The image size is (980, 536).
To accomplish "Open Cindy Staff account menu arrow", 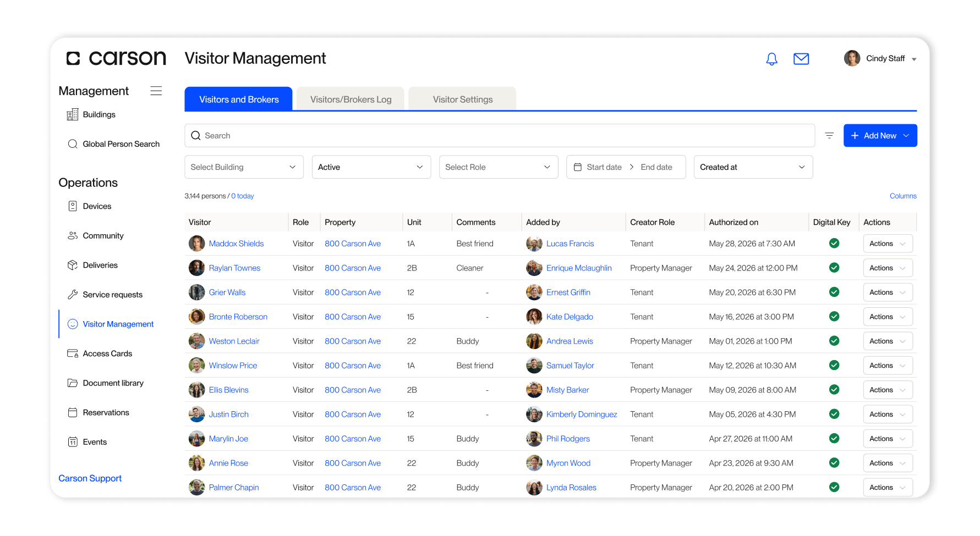I will [914, 59].
